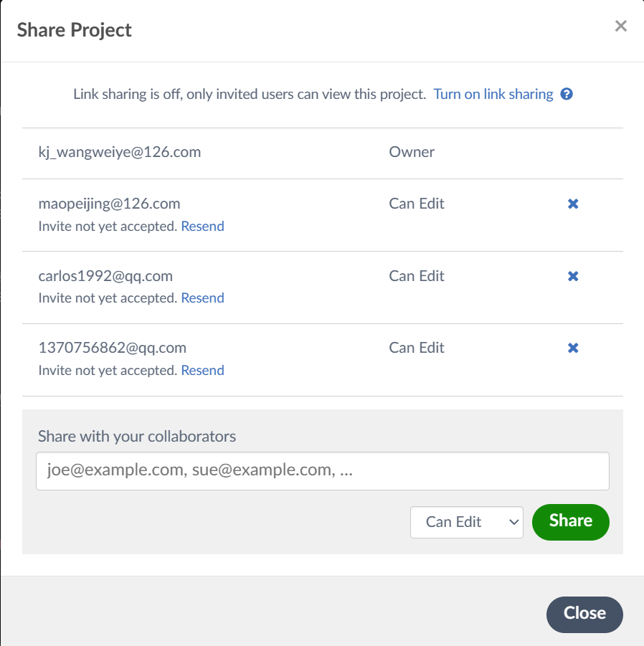The height and width of the screenshot is (646, 644).
Task: Resend the invite to maopeijing@126.com
Action: 202,226
